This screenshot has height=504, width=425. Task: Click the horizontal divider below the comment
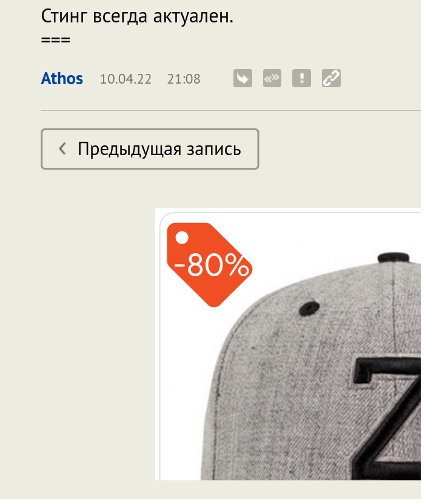click(230, 111)
